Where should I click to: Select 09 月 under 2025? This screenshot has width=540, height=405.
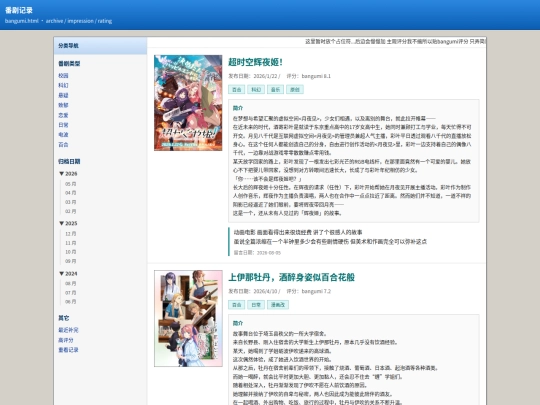click(x=71, y=261)
